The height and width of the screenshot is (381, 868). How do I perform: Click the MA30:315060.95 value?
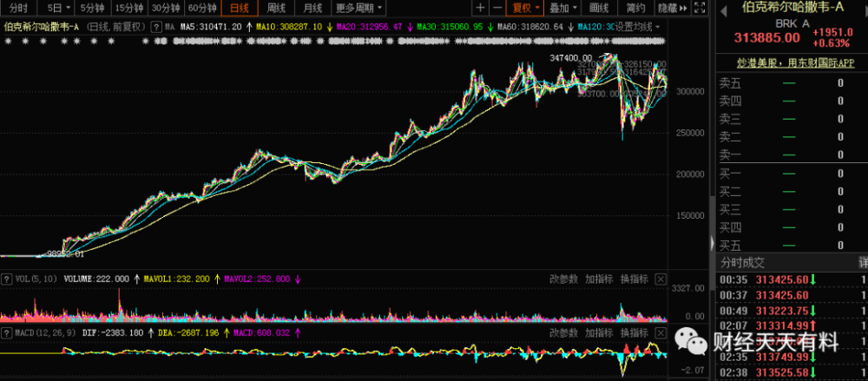tap(450, 27)
